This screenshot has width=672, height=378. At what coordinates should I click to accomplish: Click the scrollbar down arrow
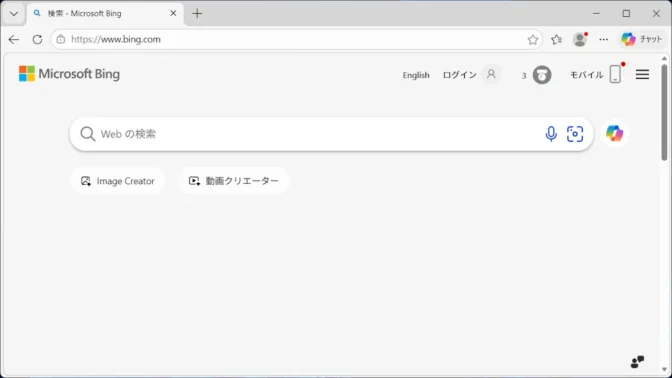[x=664, y=369]
